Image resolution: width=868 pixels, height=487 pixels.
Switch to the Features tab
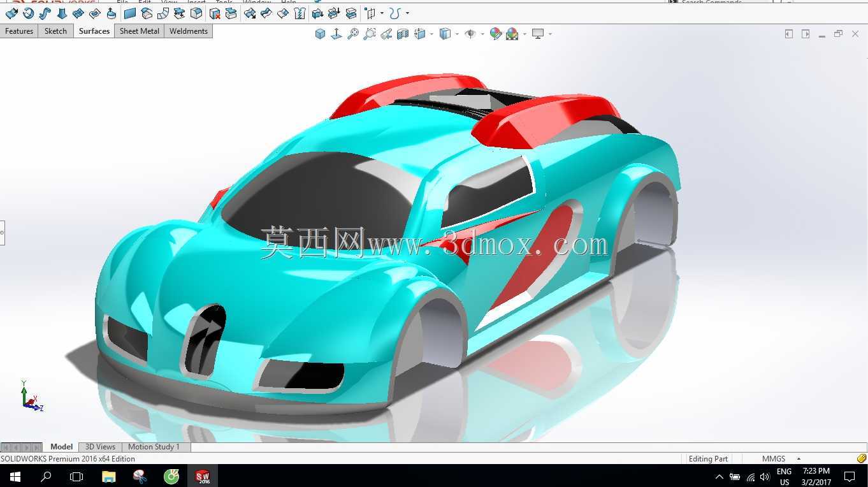(x=19, y=31)
